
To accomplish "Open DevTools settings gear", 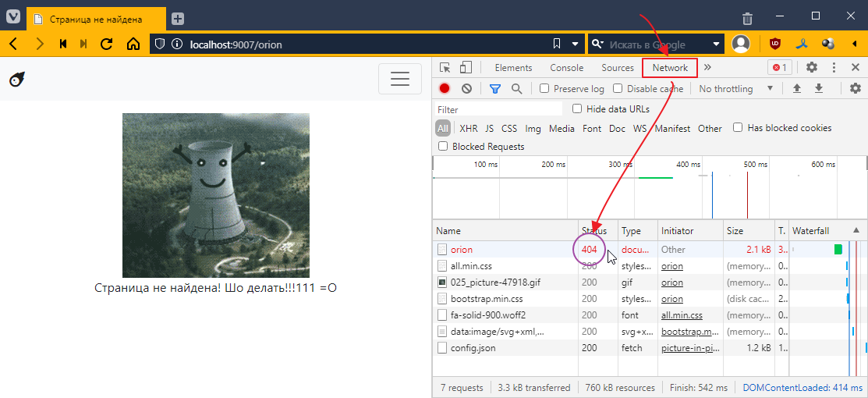I will coord(811,68).
